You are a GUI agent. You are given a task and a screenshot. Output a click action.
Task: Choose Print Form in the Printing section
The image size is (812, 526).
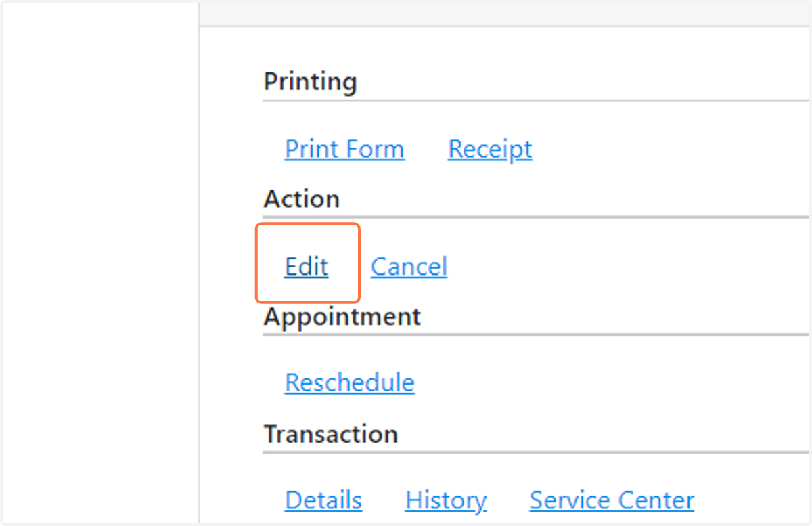[344, 149]
